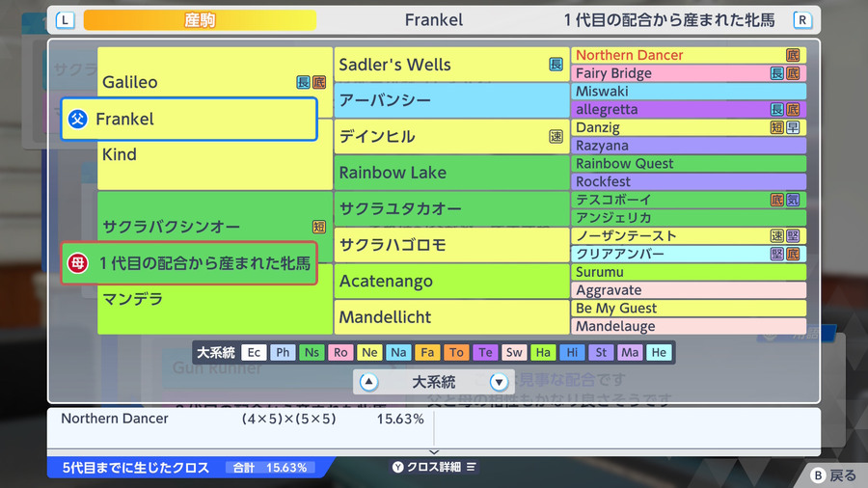The width and height of the screenshot is (868, 488).
Task: Click the Hi lineage swatch
Action: (572, 352)
